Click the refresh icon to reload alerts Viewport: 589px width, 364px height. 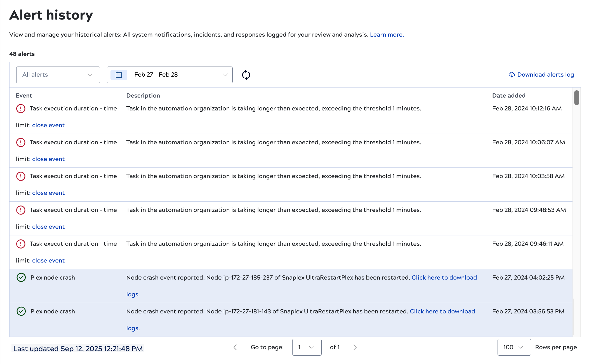point(246,75)
